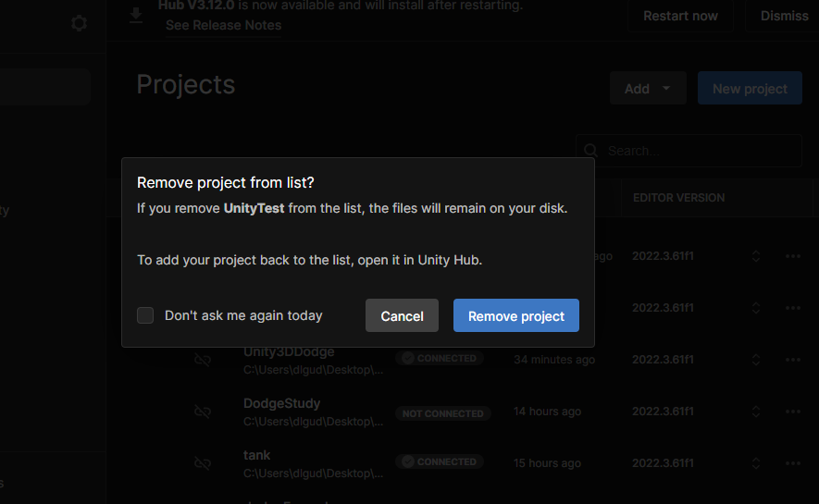
Task: Open editor version selector for Unity3DDodge
Action: coord(756,360)
